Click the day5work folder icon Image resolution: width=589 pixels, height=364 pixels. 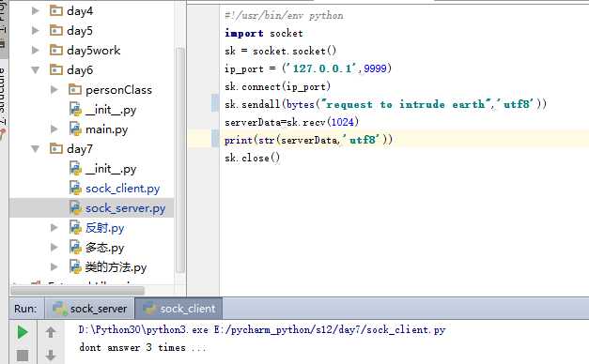pos(56,50)
